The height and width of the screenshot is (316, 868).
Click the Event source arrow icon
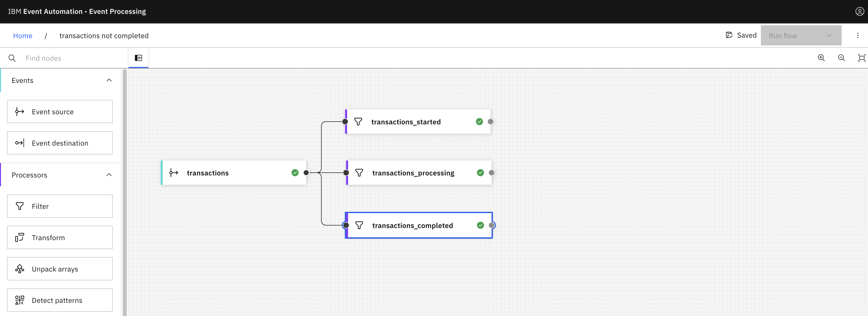pos(19,112)
